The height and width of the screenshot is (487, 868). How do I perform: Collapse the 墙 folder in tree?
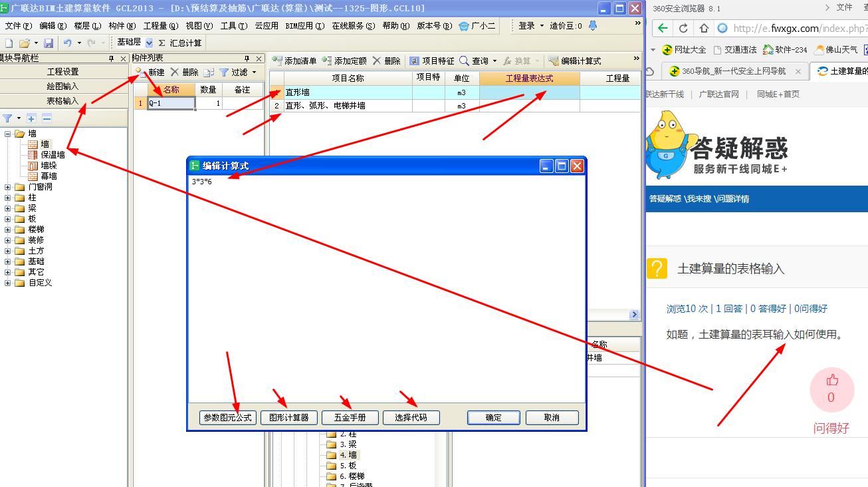(8, 134)
